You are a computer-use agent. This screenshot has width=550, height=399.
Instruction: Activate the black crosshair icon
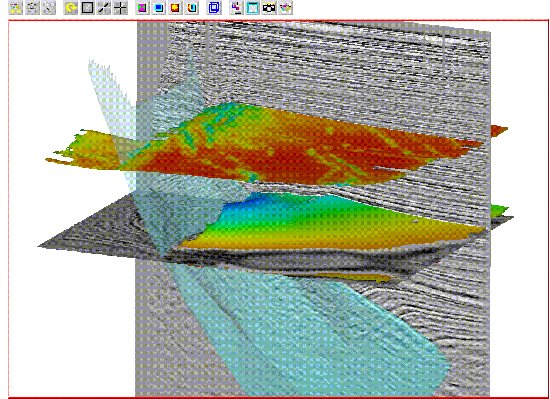(x=120, y=8)
